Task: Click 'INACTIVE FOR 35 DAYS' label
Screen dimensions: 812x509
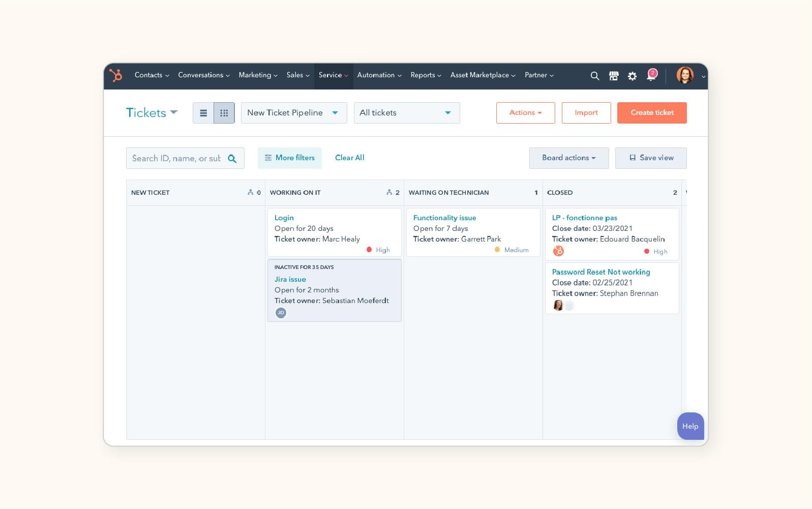Action: click(x=304, y=267)
